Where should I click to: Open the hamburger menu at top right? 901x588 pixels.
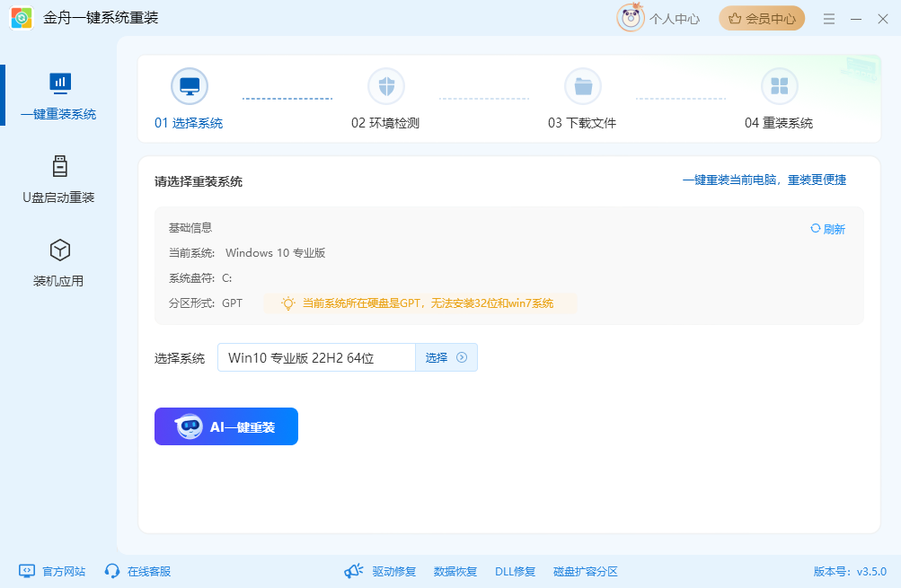(828, 18)
